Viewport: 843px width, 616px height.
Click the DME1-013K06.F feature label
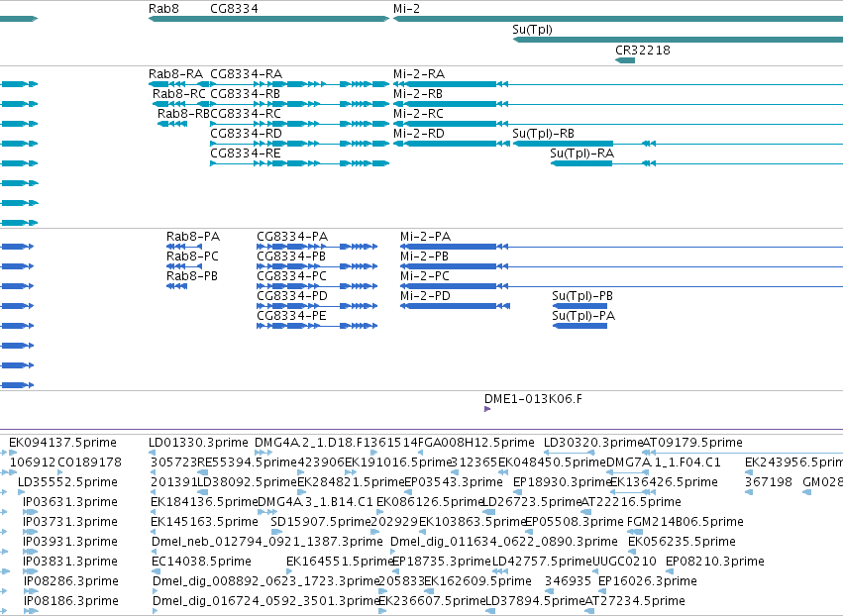[x=533, y=399]
